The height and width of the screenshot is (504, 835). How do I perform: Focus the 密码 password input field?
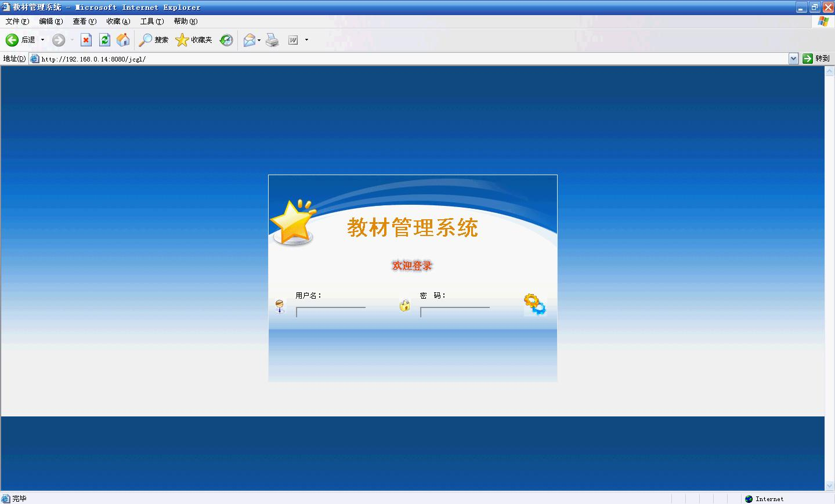point(455,312)
